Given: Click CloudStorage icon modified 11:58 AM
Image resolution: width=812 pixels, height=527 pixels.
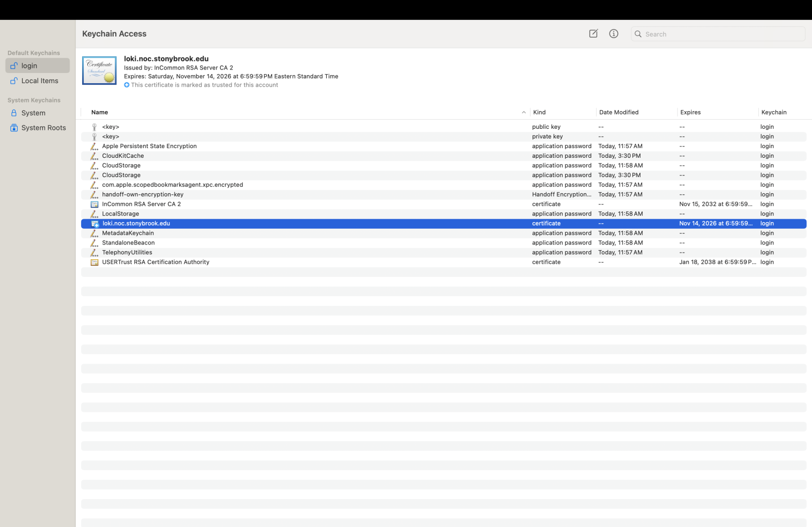Looking at the screenshot, I should click(94, 165).
